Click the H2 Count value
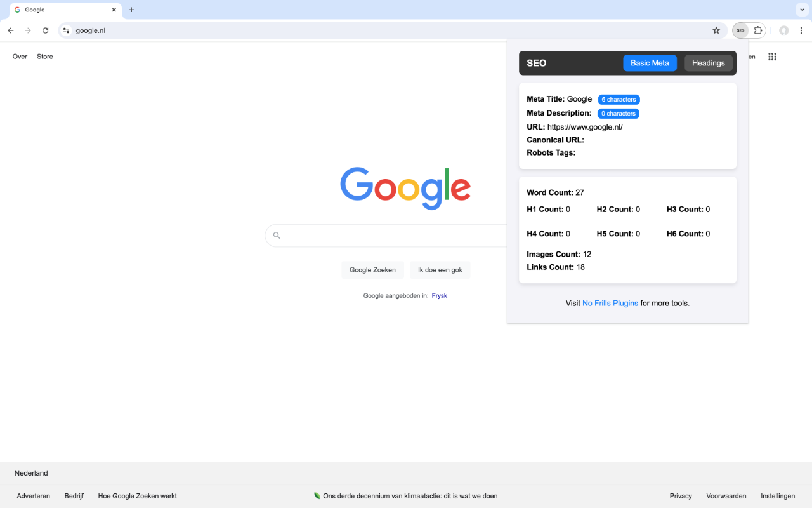812x508 pixels. (x=638, y=210)
